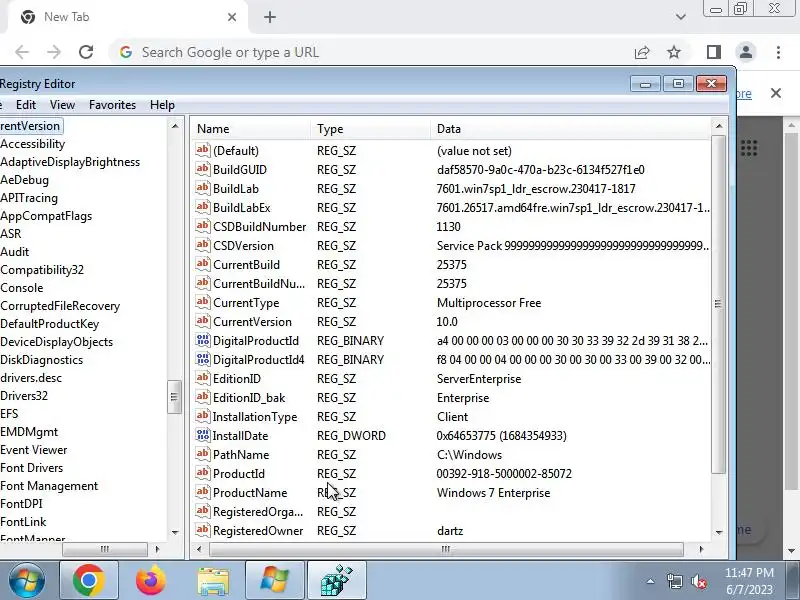800x600 pixels.
Task: Click the values list vertical scrollbar thumb
Action: coord(718,304)
